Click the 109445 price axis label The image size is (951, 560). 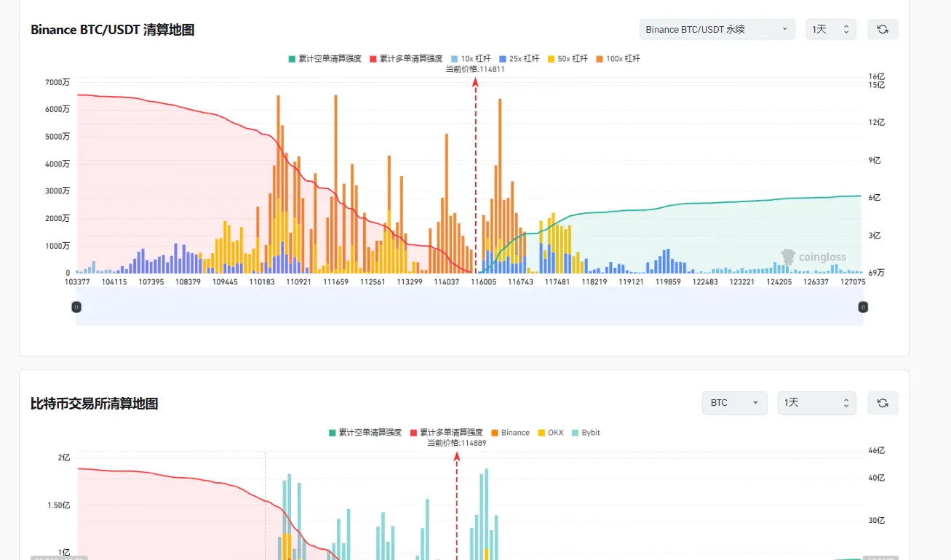pos(225,282)
